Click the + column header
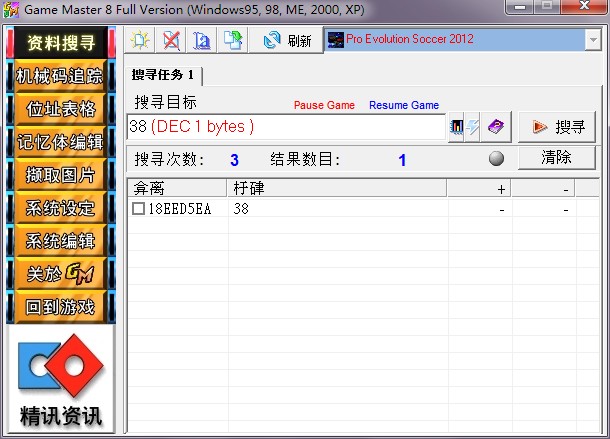The image size is (610, 439). (479, 188)
